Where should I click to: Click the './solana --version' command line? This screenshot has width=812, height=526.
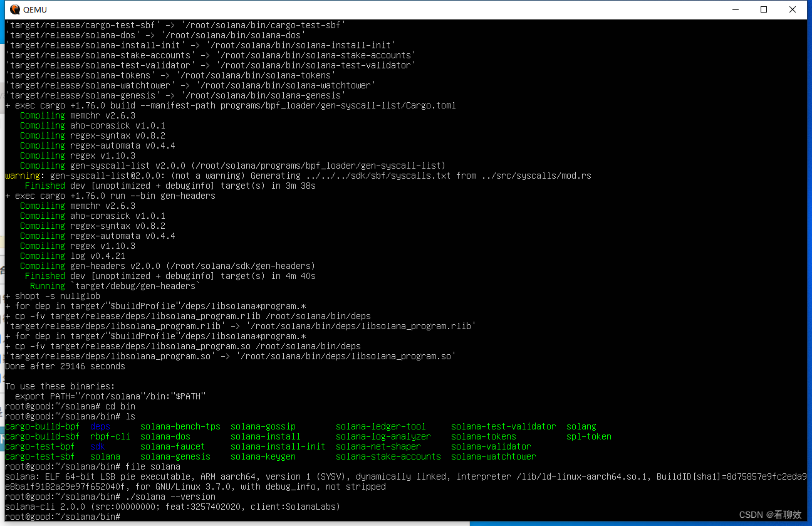coord(110,497)
